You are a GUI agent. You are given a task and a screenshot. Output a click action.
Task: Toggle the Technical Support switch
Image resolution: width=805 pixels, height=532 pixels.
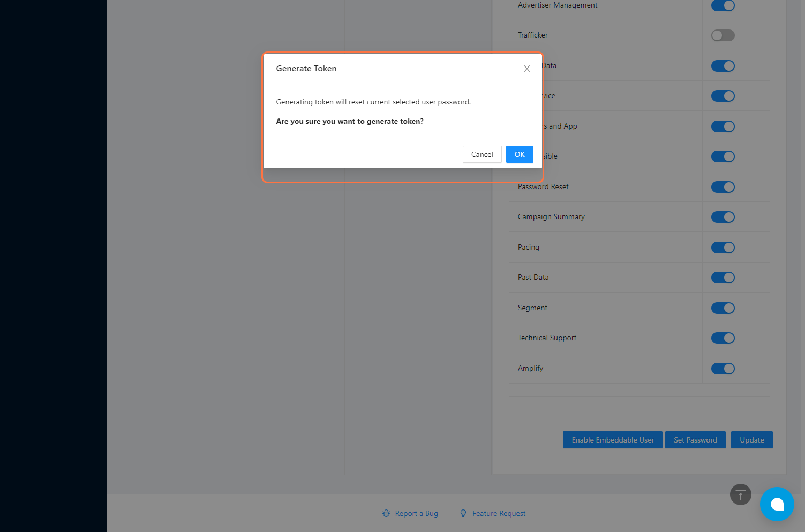[723, 338]
